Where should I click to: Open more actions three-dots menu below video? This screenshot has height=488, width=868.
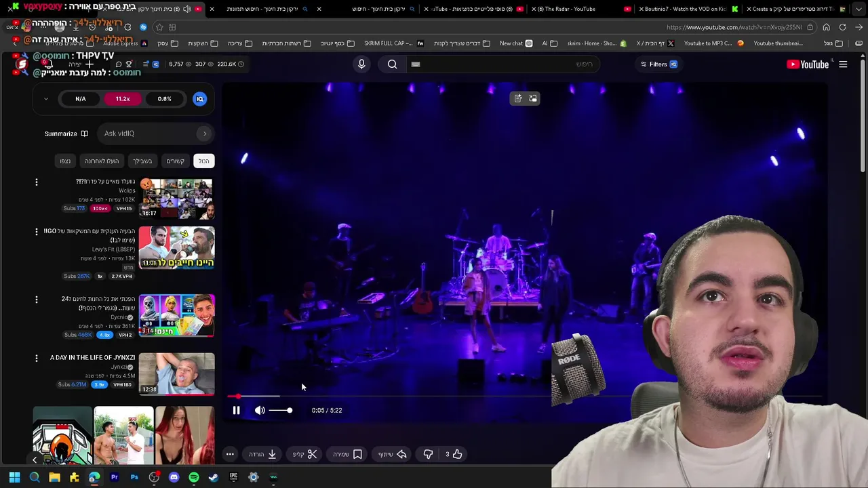pyautogui.click(x=230, y=454)
